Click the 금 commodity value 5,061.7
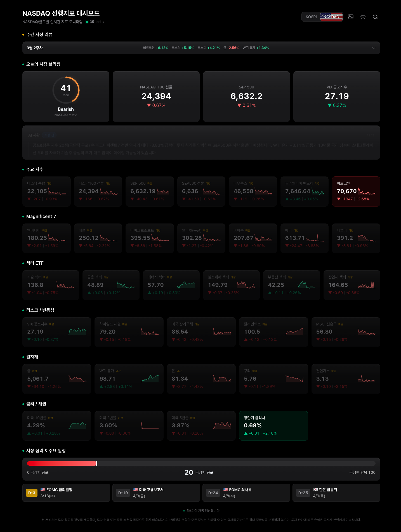This screenshot has height=532, width=401. click(x=38, y=379)
